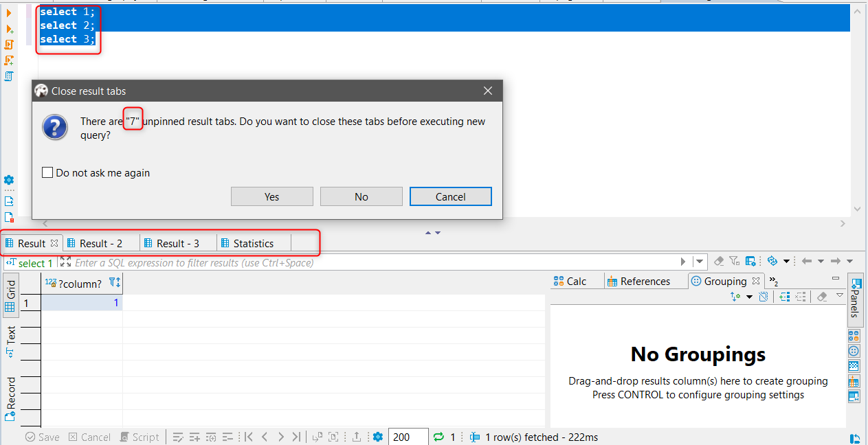This screenshot has width=868, height=445.
Task: Click the remove grouping column icon
Action: click(800, 297)
